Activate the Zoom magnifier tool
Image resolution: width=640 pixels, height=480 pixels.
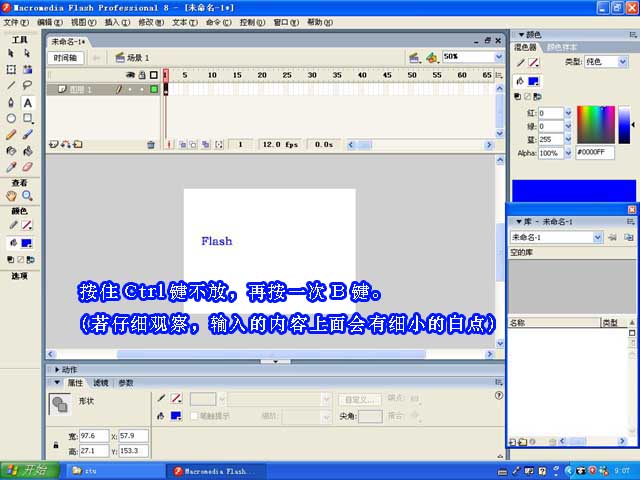pyautogui.click(x=27, y=196)
